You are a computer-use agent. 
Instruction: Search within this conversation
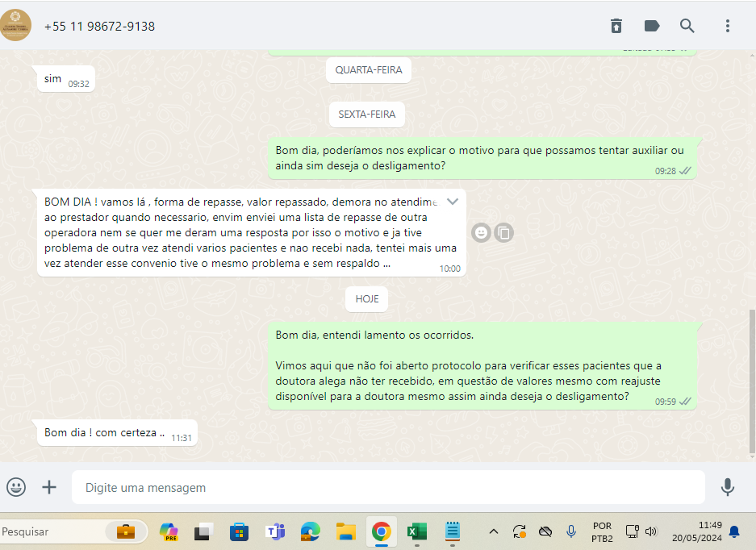coord(687,26)
